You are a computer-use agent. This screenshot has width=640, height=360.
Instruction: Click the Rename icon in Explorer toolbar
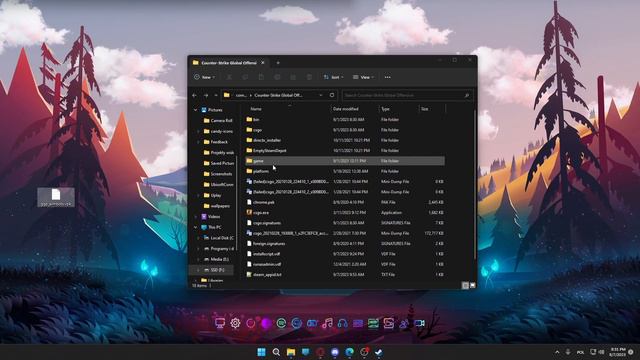(277, 77)
